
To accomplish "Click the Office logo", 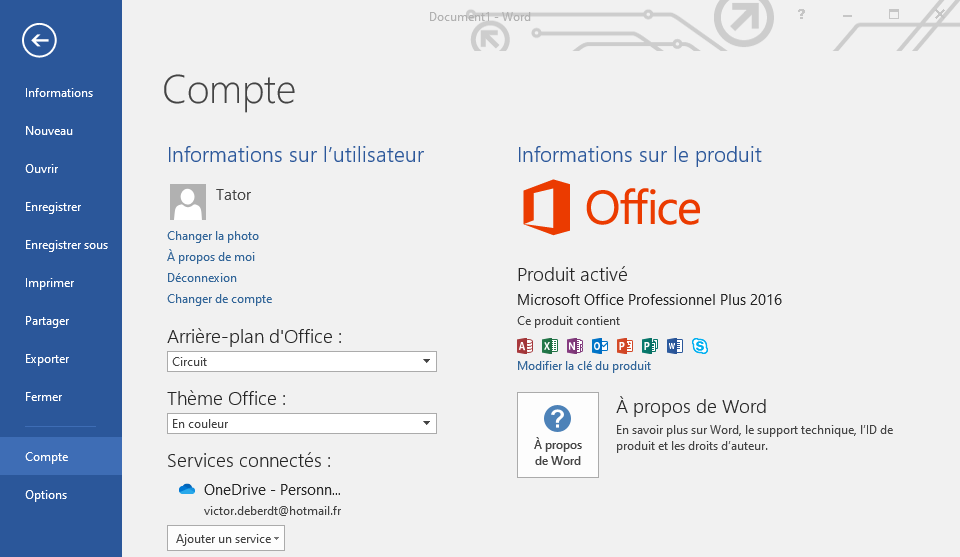I will click(611, 207).
